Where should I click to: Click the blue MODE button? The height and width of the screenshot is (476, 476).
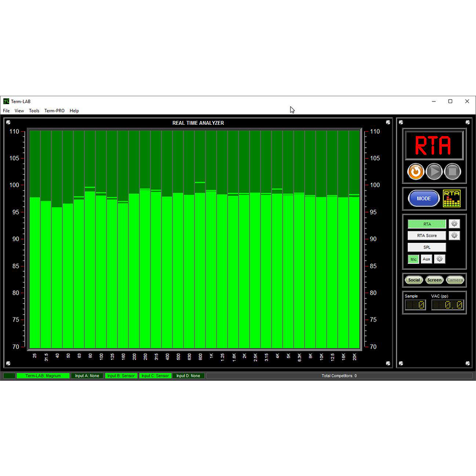click(x=424, y=199)
